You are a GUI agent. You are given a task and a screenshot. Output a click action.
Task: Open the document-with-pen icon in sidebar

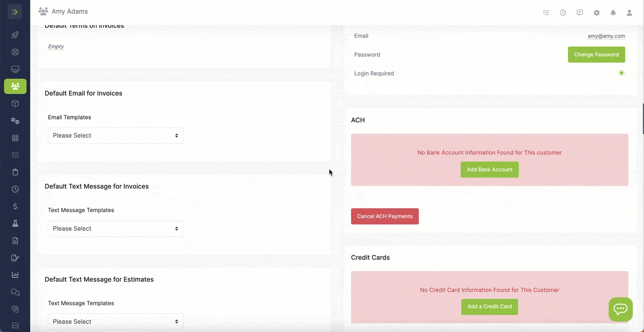15,258
